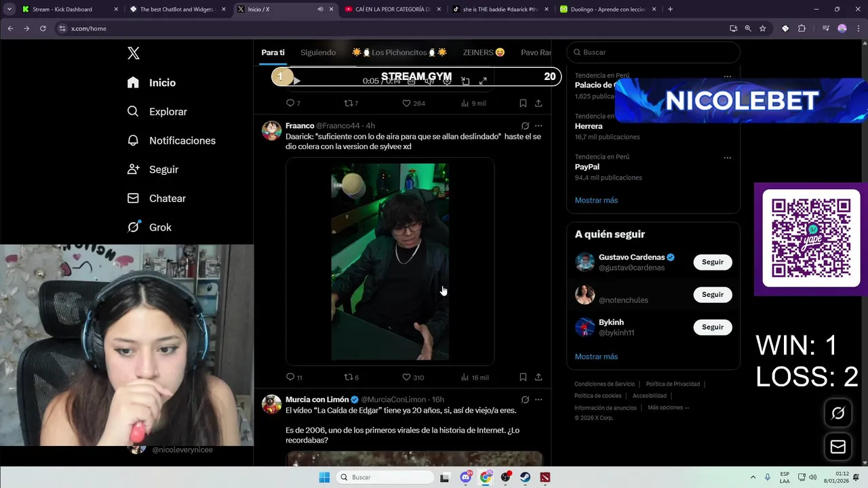Image resolution: width=868 pixels, height=488 pixels.
Task: Open Notificaciones in the sidebar
Action: (172, 141)
